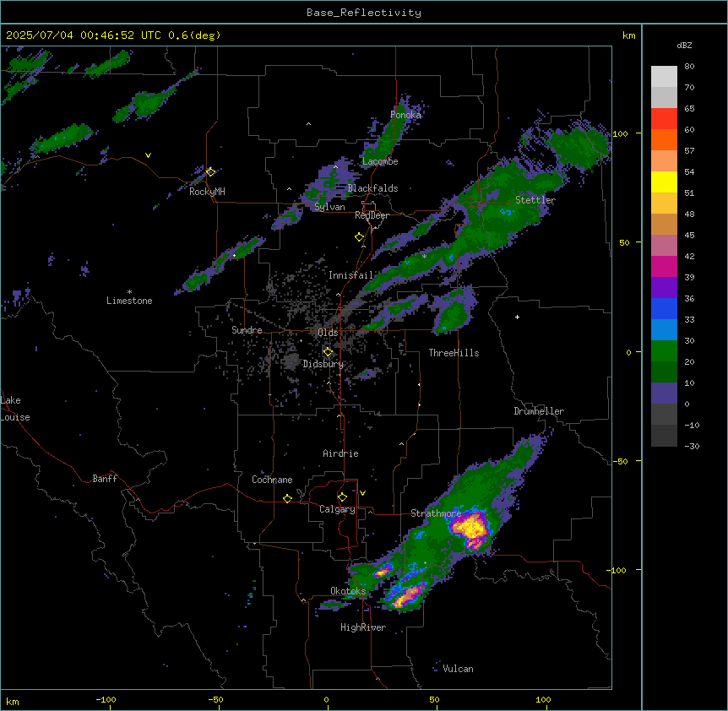Select the magenta swatch in the dBZ legend
Screen dimensions: 728x711
[664, 266]
